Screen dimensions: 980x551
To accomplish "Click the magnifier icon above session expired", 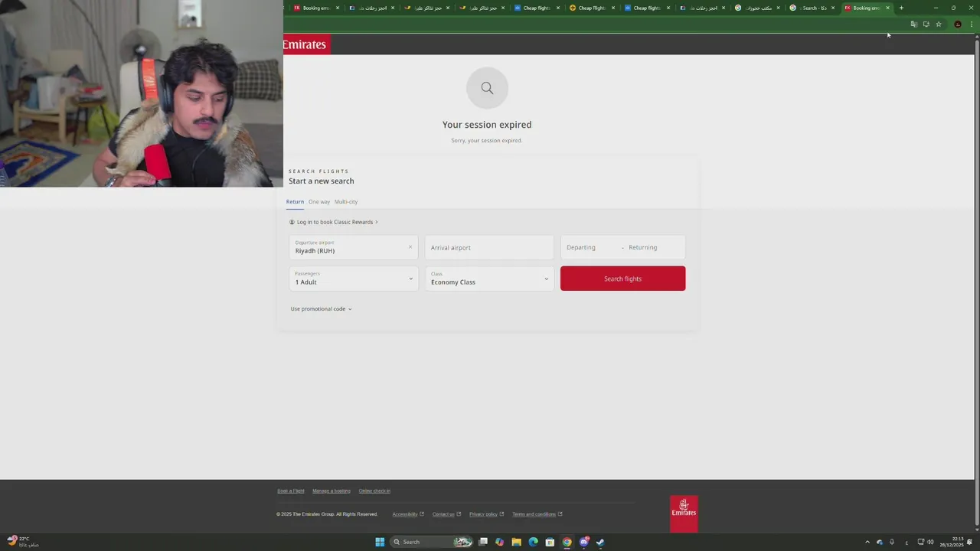I will (487, 88).
